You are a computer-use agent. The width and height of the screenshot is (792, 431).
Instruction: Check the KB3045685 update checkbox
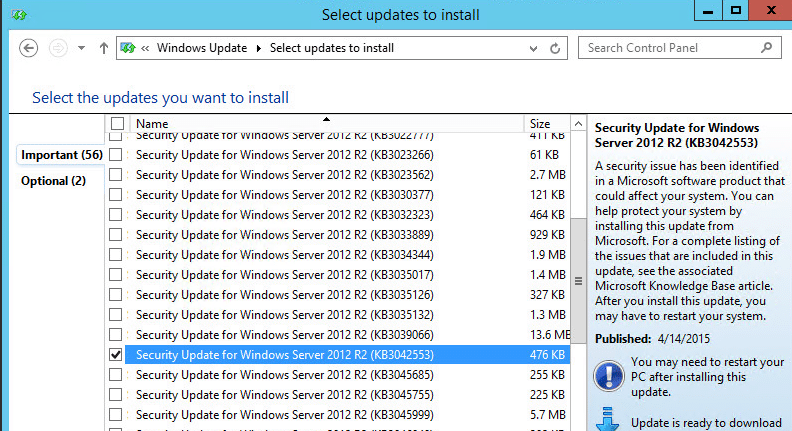[116, 374]
